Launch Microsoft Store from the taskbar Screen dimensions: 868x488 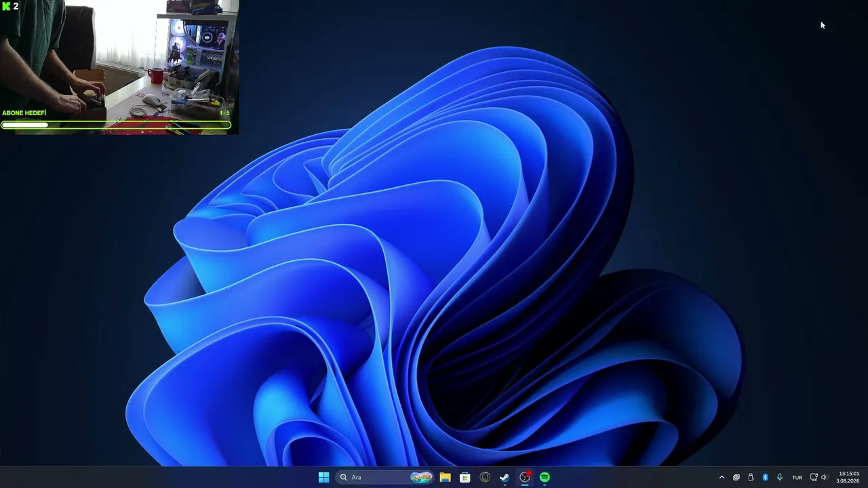pyautogui.click(x=465, y=477)
